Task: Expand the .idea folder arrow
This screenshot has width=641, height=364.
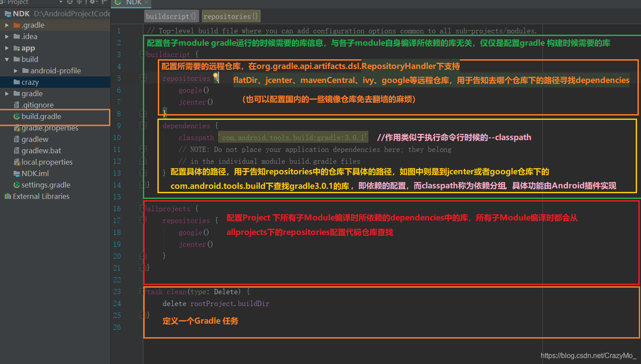Action: [7, 36]
